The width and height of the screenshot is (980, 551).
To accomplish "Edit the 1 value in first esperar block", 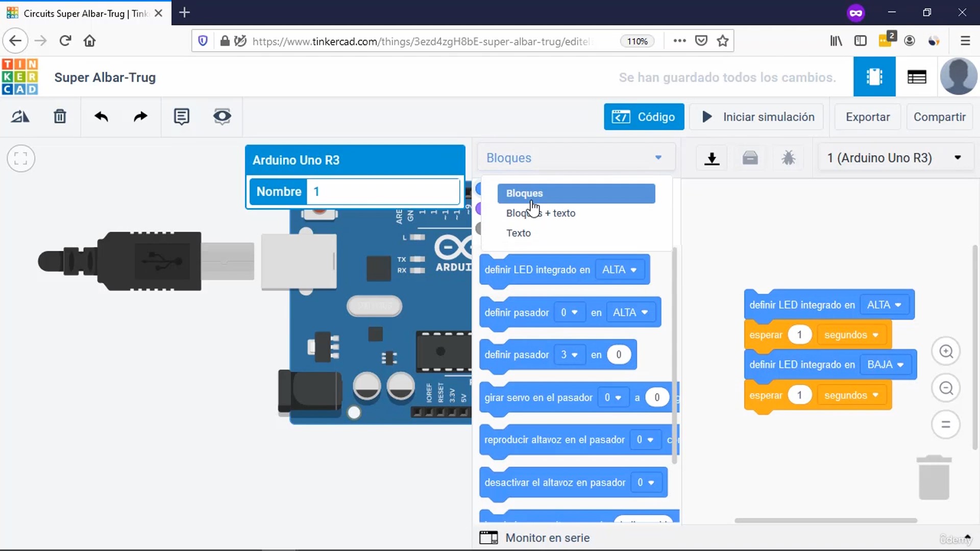I will [x=799, y=335].
